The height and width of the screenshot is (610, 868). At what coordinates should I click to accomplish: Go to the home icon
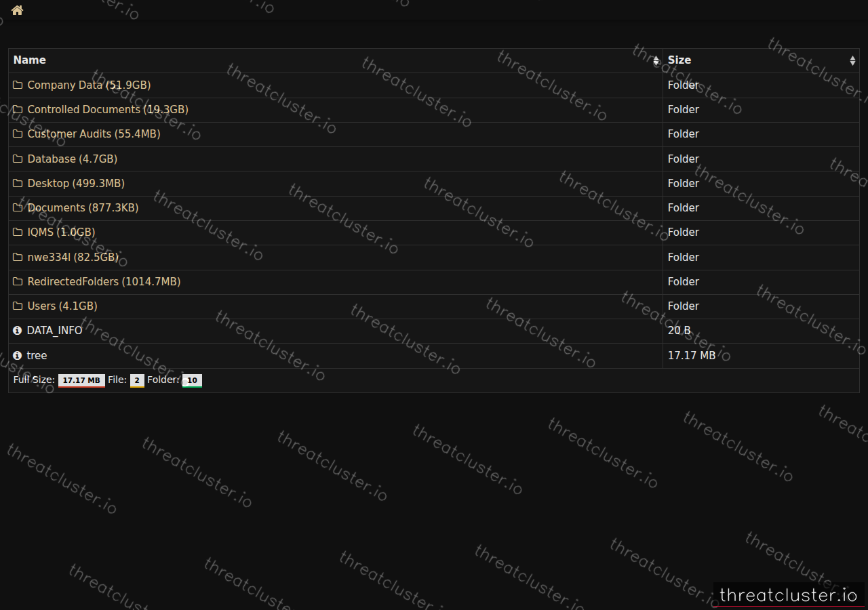(17, 10)
